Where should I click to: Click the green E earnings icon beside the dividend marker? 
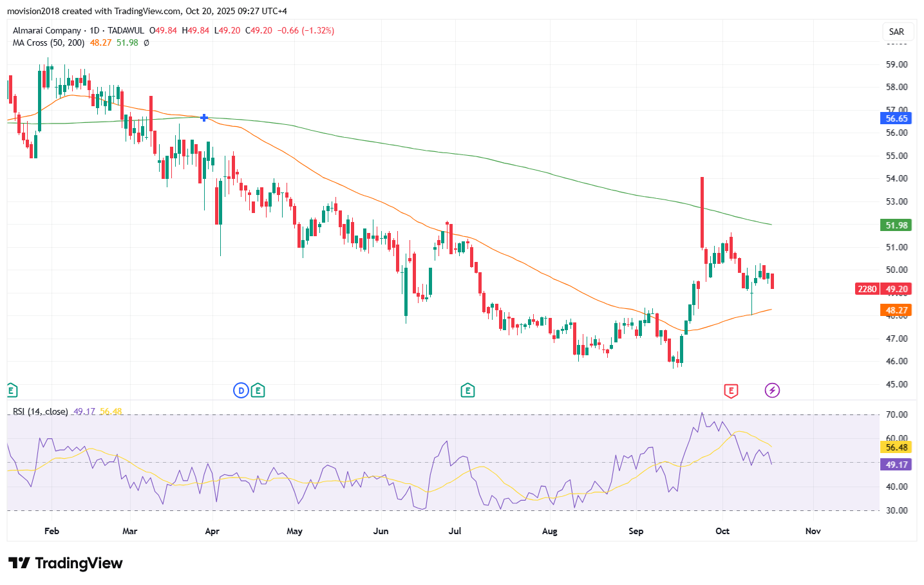coord(258,390)
